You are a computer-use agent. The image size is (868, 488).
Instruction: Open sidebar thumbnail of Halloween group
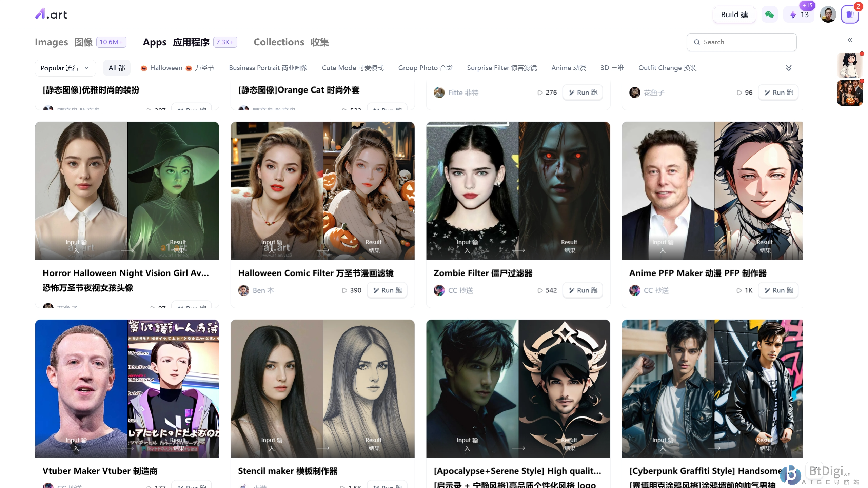coord(850,93)
